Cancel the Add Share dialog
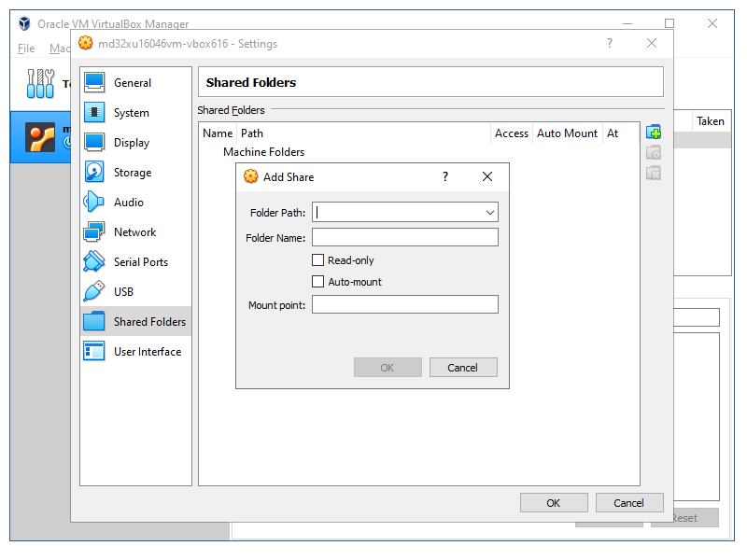Screen dimensions: 747x560 click(462, 368)
